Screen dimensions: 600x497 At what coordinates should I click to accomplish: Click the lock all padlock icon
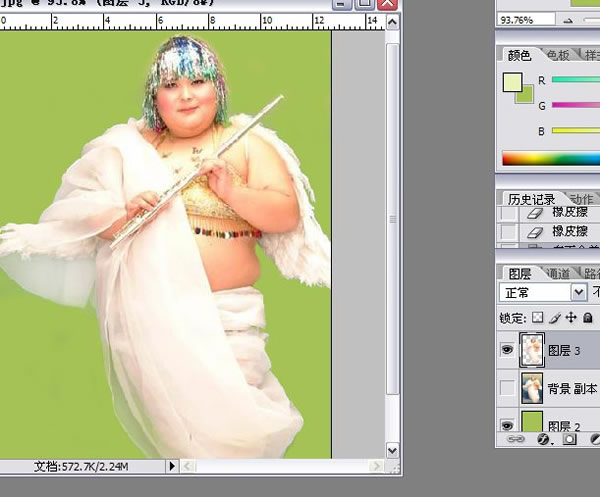point(588,318)
